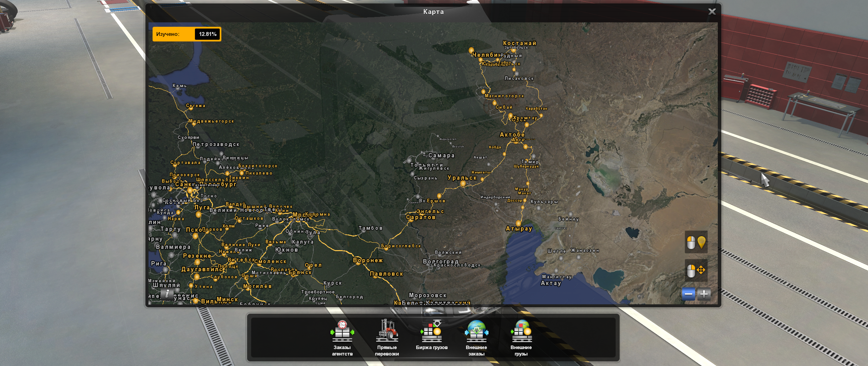Click Костанай city label

pyautogui.click(x=519, y=43)
